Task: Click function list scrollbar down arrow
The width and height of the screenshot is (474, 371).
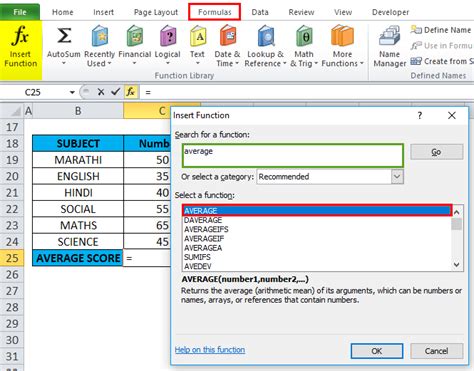Action: 457,265
